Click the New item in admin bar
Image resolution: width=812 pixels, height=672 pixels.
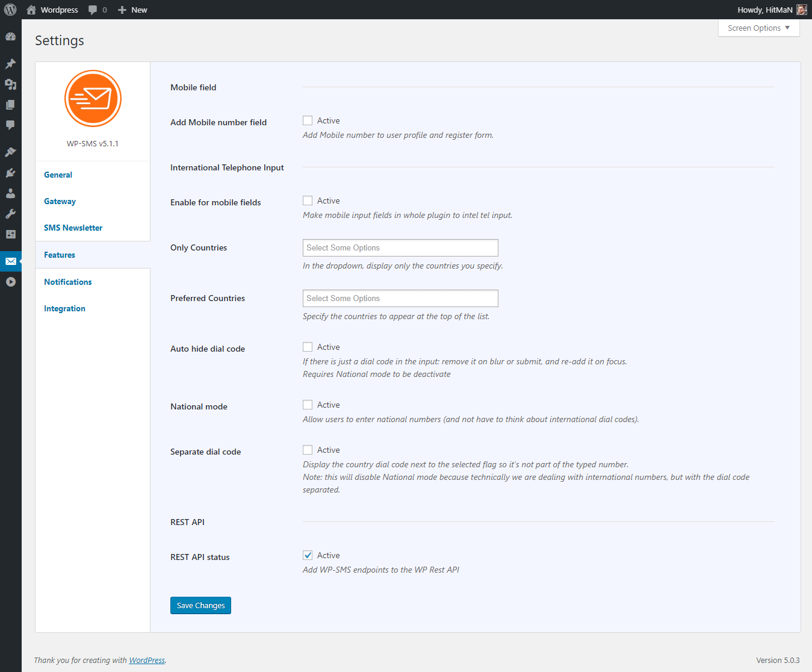pos(133,10)
